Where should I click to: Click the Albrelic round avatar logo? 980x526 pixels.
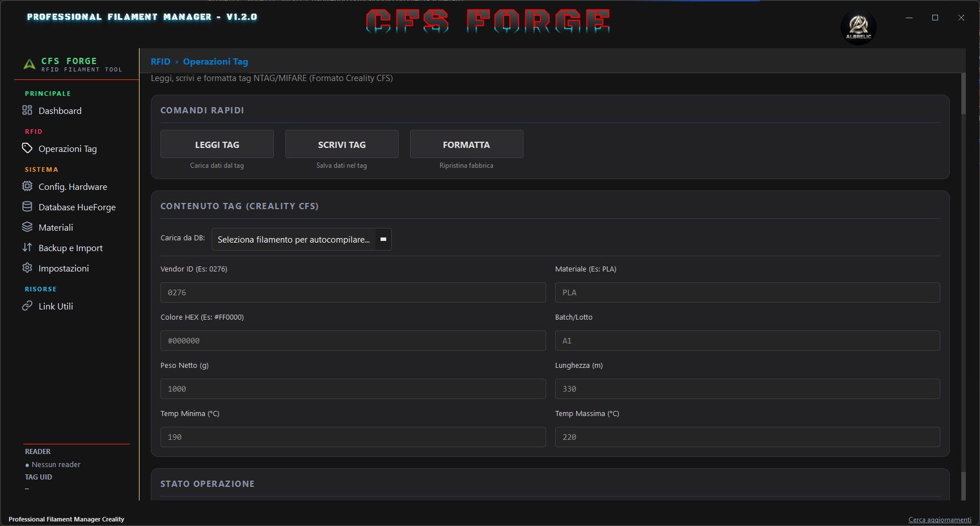[x=859, y=27]
